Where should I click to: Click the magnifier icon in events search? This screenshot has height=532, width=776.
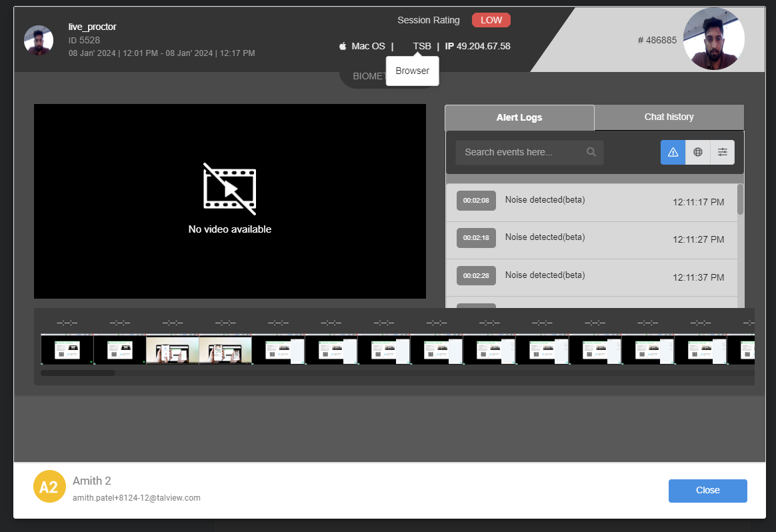[591, 152]
